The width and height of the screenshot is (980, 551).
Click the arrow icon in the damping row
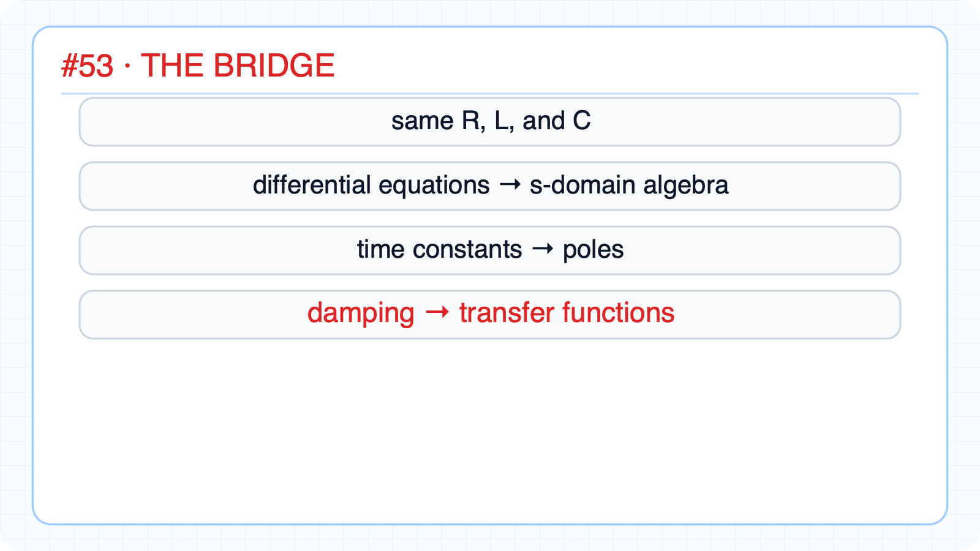pos(437,313)
